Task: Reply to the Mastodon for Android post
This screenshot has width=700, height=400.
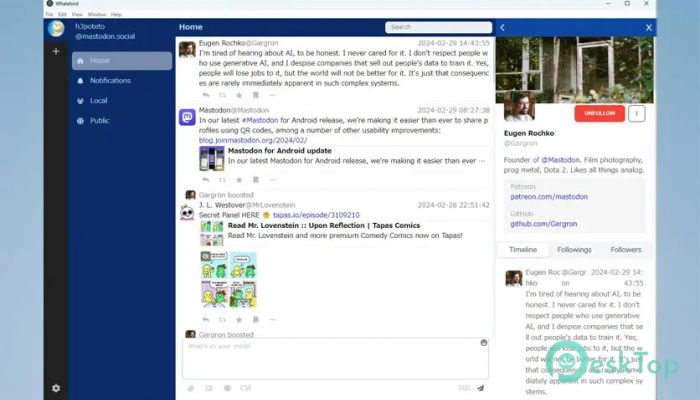Action: [205, 180]
